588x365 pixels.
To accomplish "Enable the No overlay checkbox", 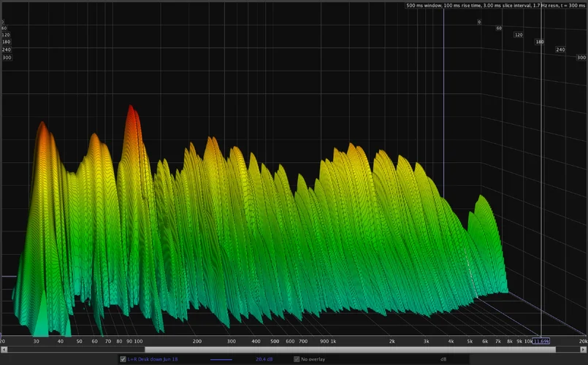I will coord(297,359).
